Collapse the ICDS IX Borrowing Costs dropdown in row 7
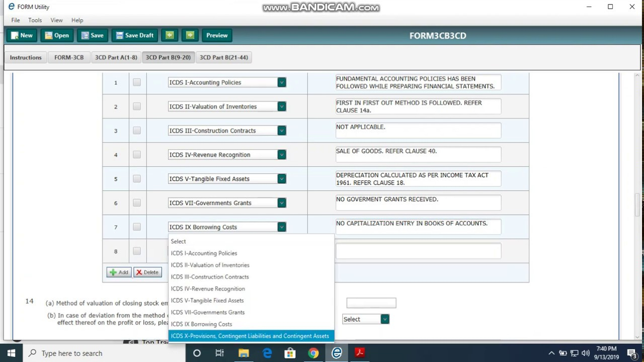This screenshot has height=362, width=644. pos(282,227)
